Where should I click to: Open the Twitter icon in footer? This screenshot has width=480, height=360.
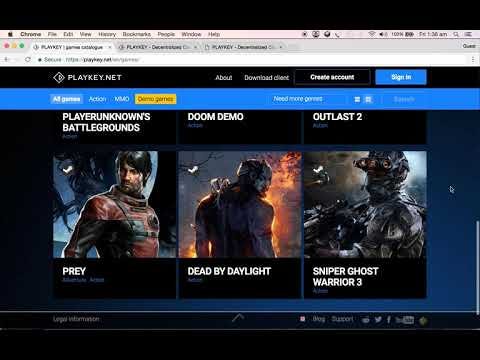378,319
